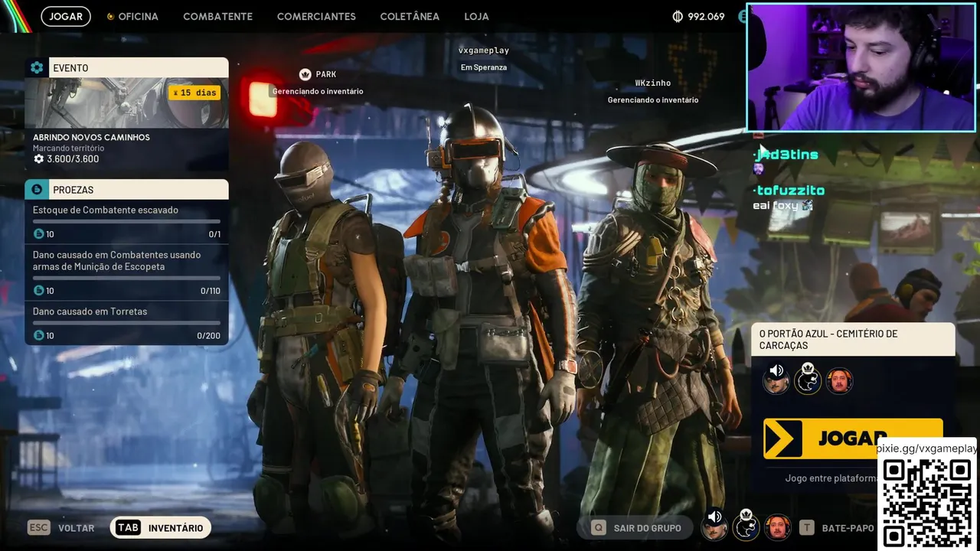Image resolution: width=980 pixels, height=551 pixels.
Task: Open the COLETÂNEA tab
Action: (410, 16)
